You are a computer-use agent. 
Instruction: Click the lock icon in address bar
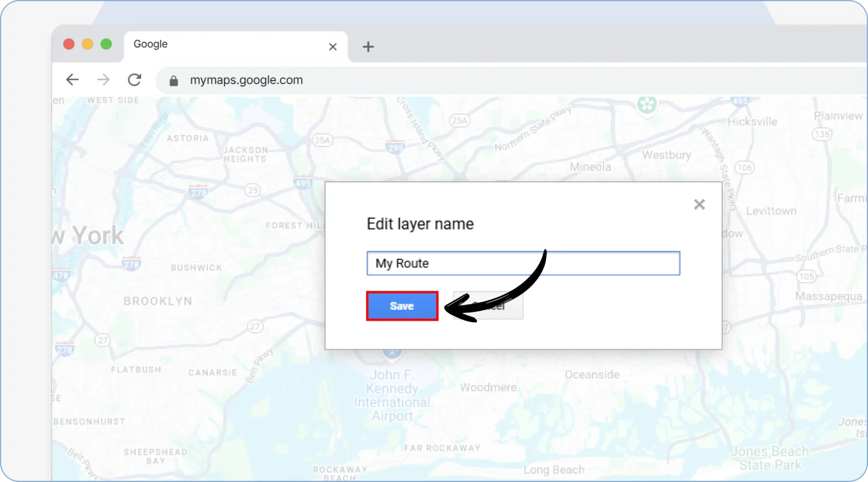[x=174, y=81]
